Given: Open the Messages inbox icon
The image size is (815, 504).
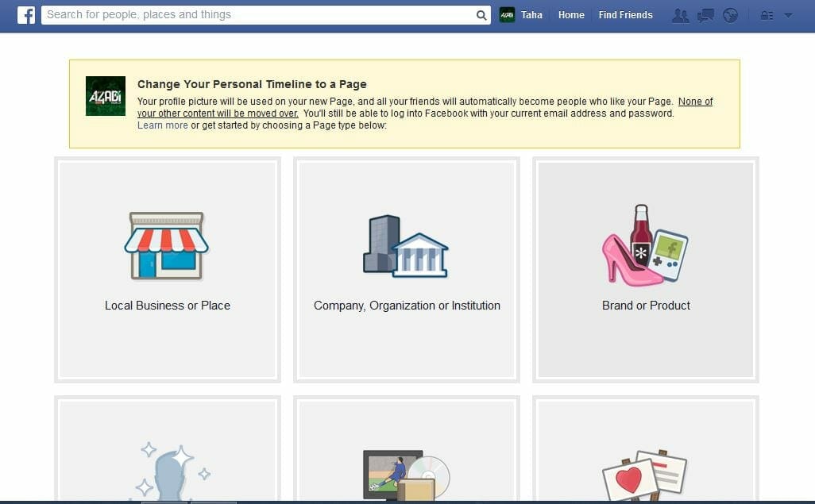Looking at the screenshot, I should click(705, 14).
